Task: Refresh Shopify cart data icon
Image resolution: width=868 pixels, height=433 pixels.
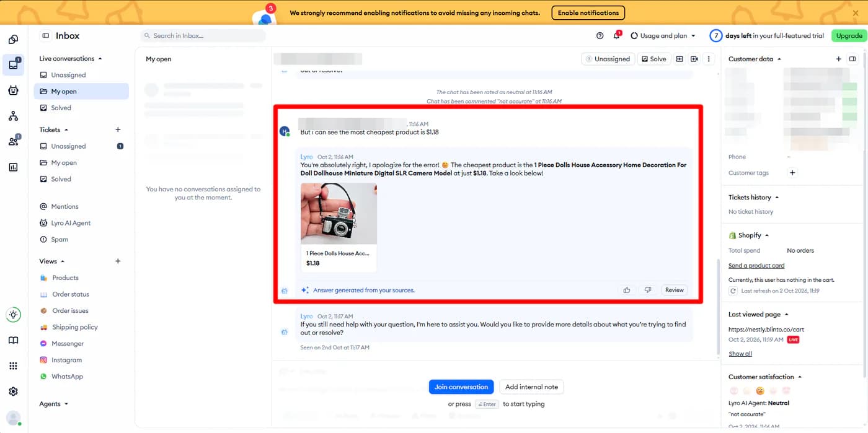Action: tap(733, 291)
